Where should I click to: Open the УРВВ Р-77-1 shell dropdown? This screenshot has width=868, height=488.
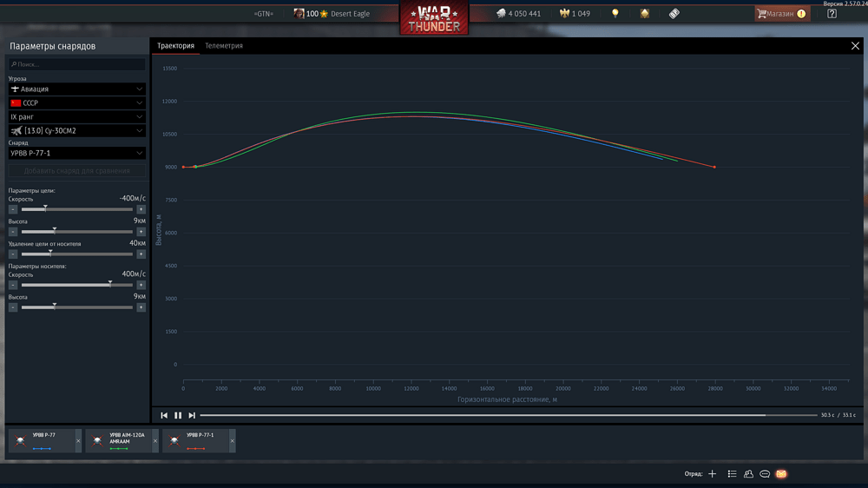(x=77, y=153)
